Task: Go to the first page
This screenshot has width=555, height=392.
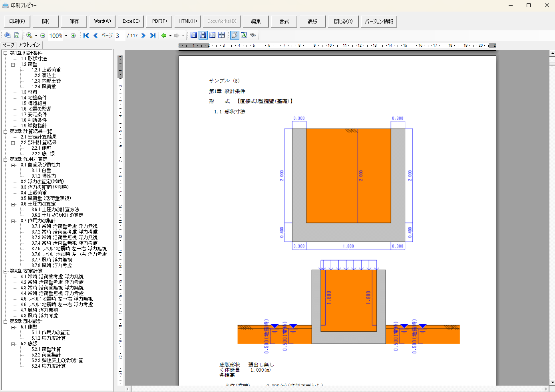Action: [86, 36]
